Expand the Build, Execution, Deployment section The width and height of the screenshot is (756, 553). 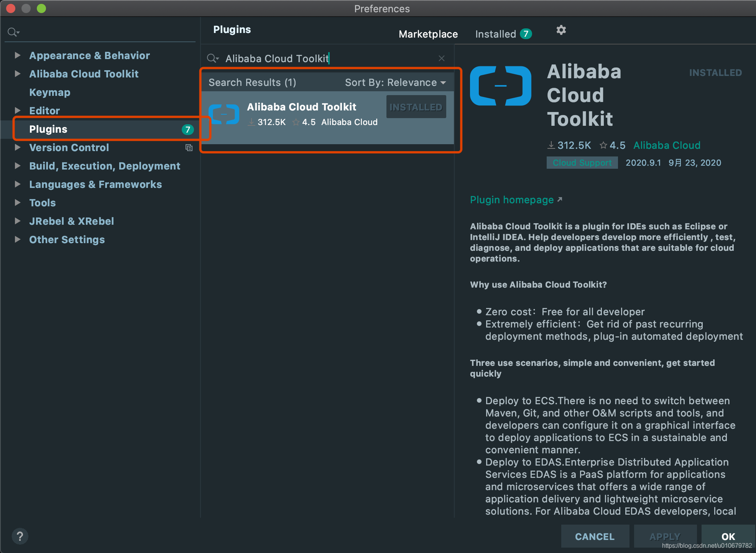pyautogui.click(x=17, y=166)
